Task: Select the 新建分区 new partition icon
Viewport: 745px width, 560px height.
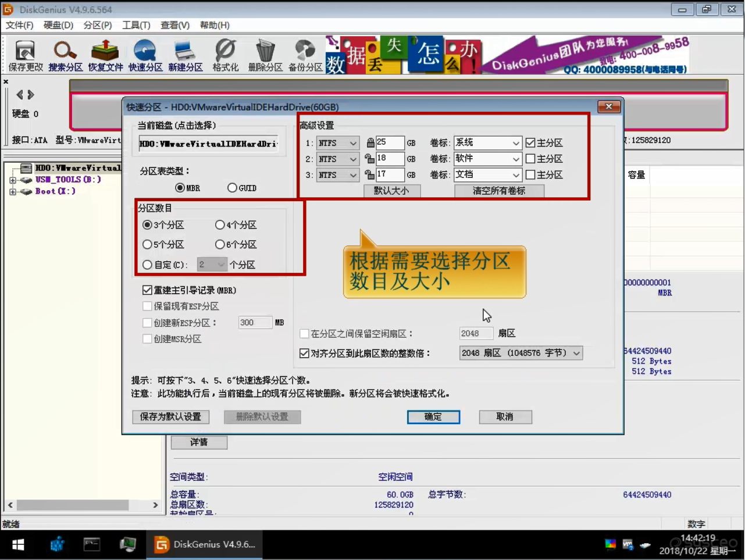Action: tap(186, 55)
